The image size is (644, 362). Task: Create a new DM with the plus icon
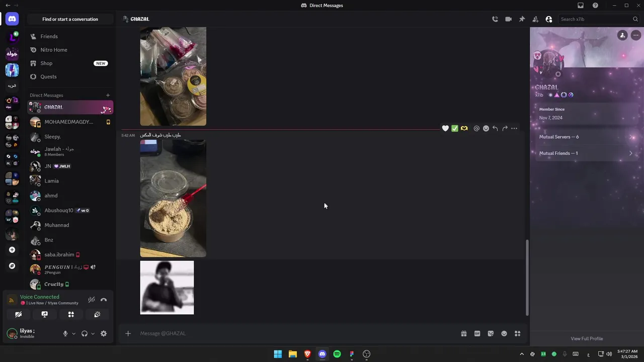click(x=108, y=95)
